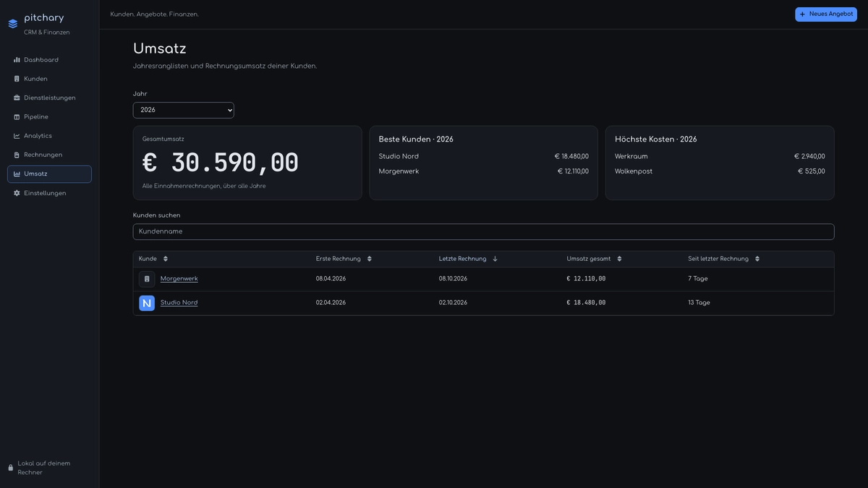The width and height of the screenshot is (868, 488).
Task: Open the Jahr 2026 dropdown
Action: (184, 110)
